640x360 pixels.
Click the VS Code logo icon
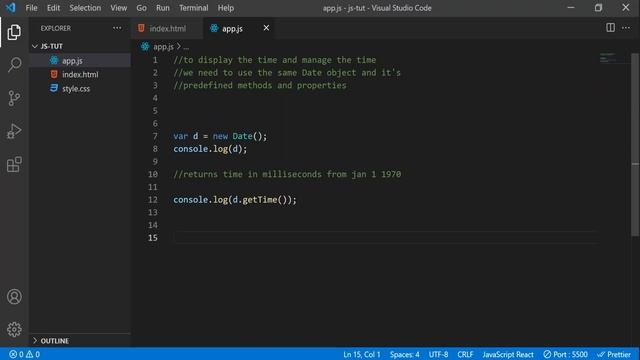[11, 7]
